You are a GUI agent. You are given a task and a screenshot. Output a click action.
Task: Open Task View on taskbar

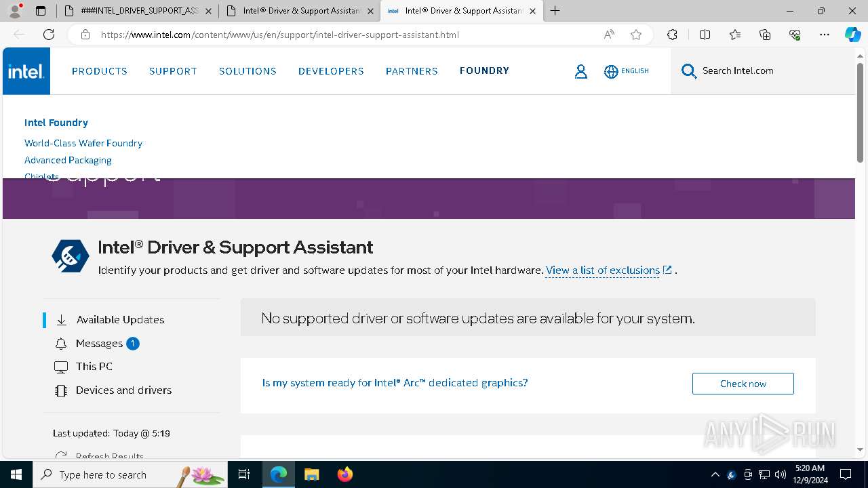(x=244, y=474)
